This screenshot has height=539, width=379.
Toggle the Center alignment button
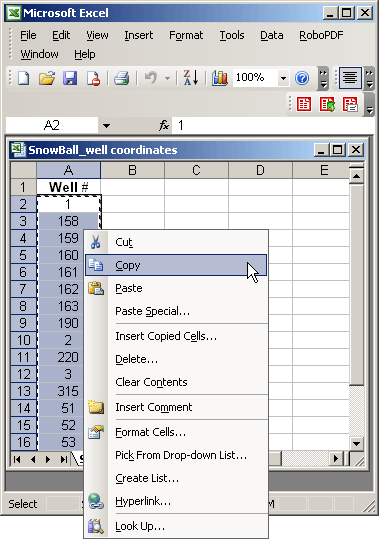[x=350, y=78]
